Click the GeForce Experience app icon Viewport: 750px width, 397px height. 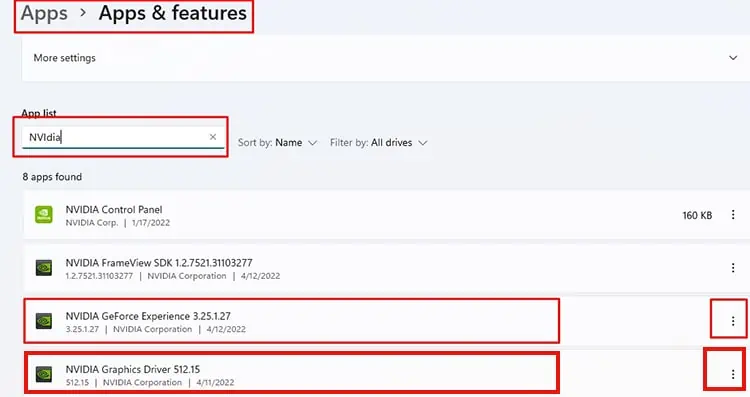point(44,321)
